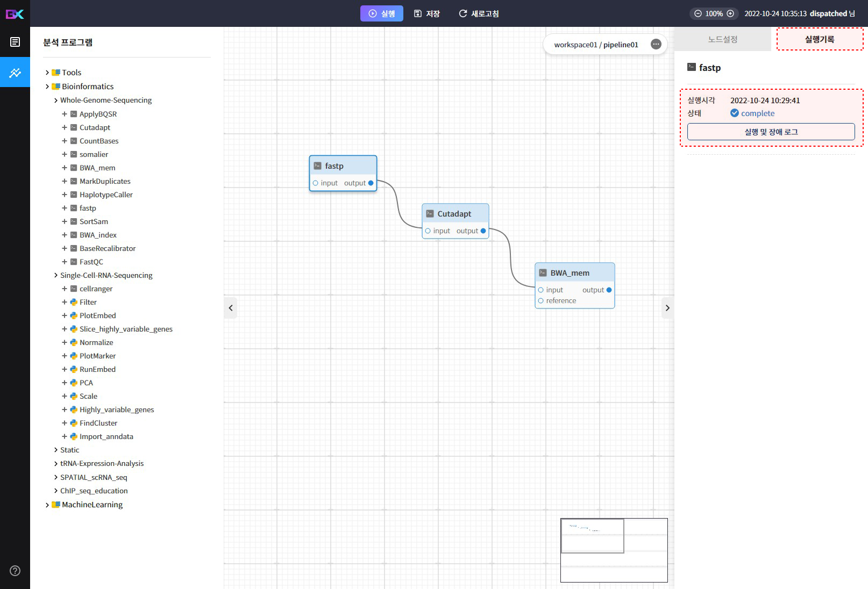Add Scale using its plus icon
Screen dimensions: 868x589
click(x=65, y=396)
